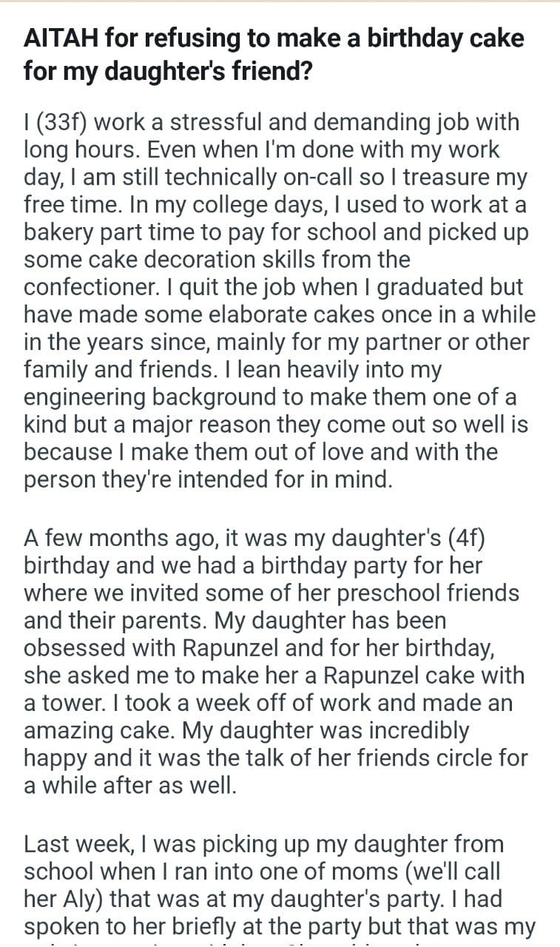The height and width of the screenshot is (947, 560).
Task: Click the line ending "a while after as well."
Action: [130, 785]
